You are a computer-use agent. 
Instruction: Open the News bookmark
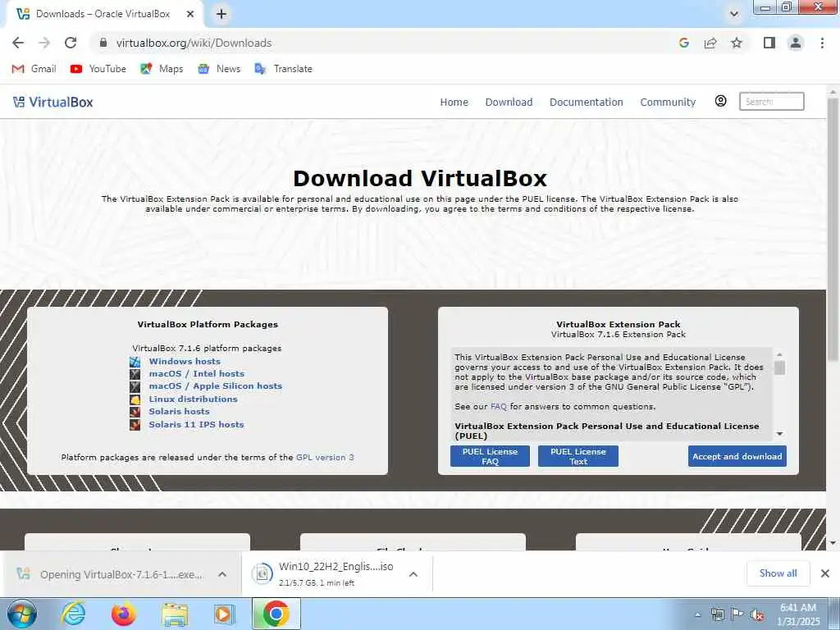click(x=219, y=69)
